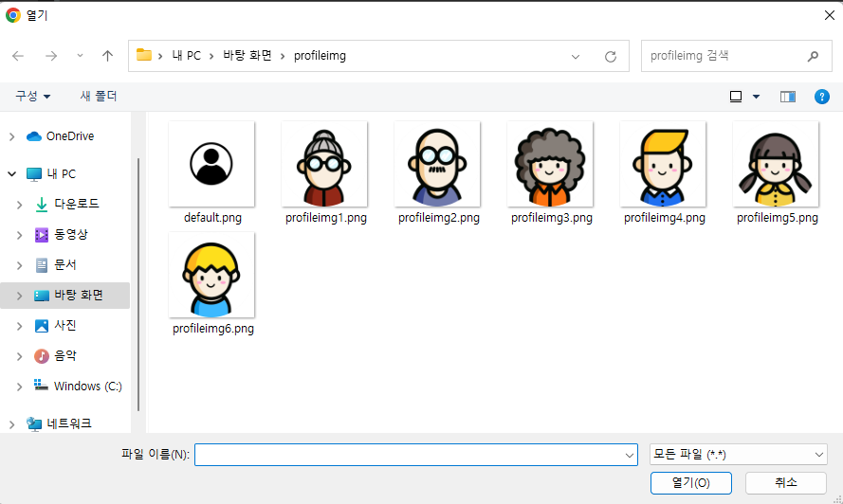Cancel the dialog with 취소
843x504 pixels.
coord(785,483)
